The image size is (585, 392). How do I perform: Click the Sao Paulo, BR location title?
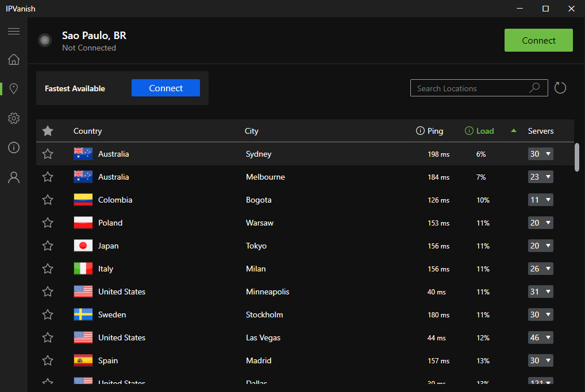94,36
